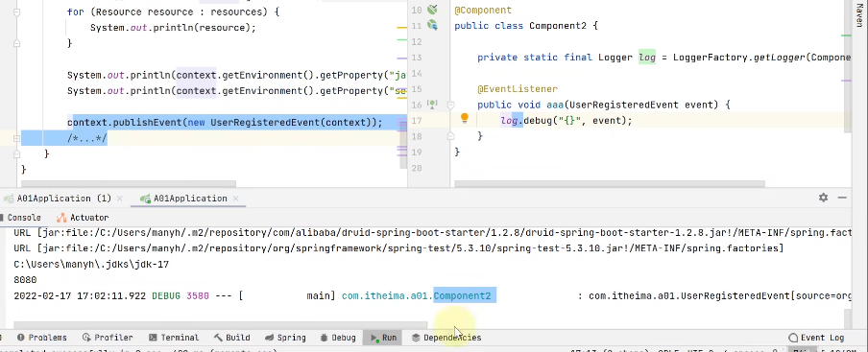
Task: Click the publishEvent code line in left editor
Action: pos(225,122)
